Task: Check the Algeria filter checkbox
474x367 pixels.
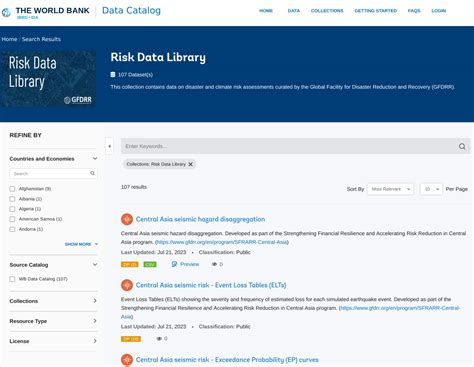Action: 12,209
